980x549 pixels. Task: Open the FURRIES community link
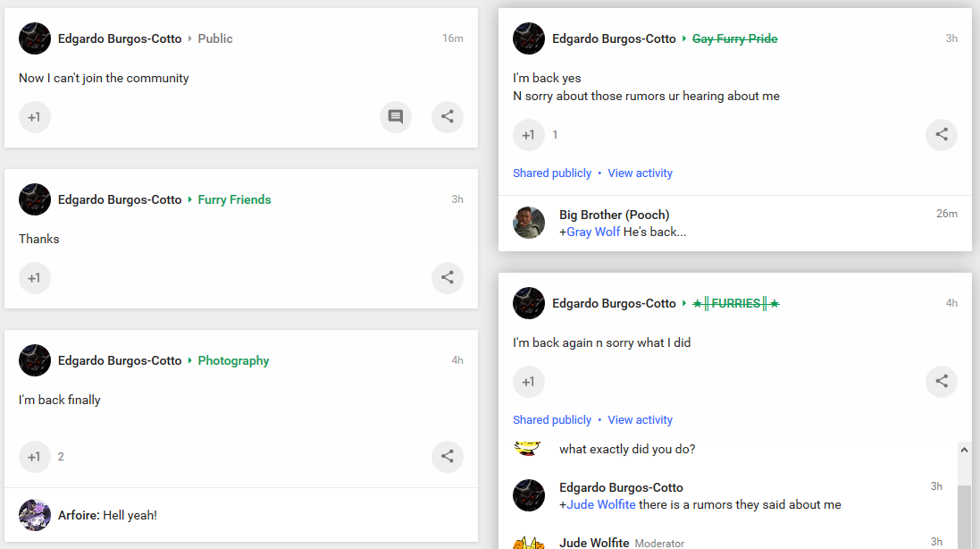[x=735, y=303]
